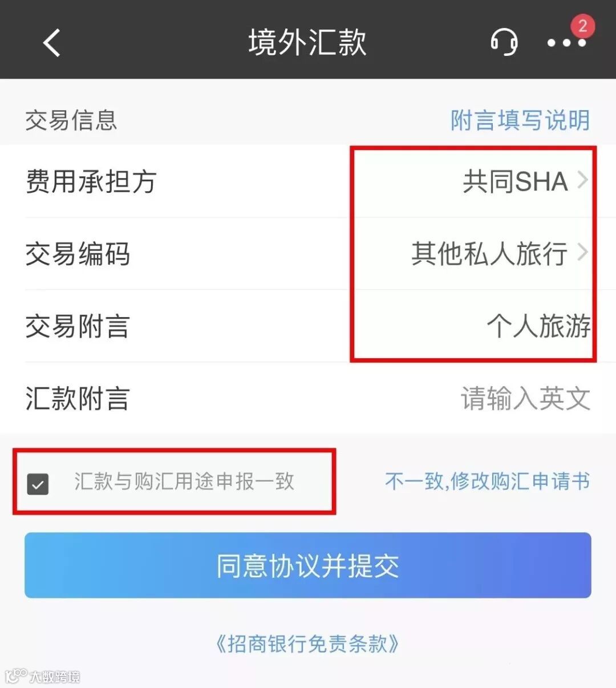Open customer service headset icon
The width and height of the screenshot is (616, 688).
click(x=504, y=42)
